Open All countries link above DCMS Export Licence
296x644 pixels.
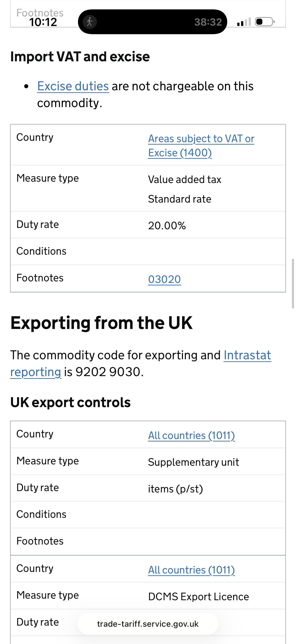click(x=192, y=570)
